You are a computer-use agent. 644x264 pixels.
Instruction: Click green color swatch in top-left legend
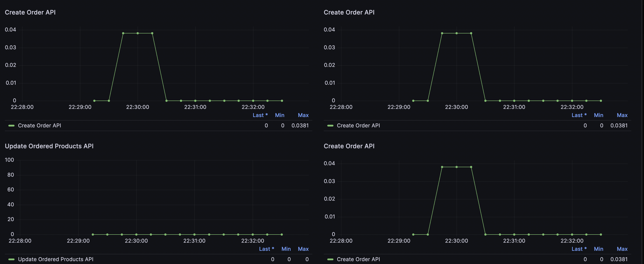tap(11, 125)
